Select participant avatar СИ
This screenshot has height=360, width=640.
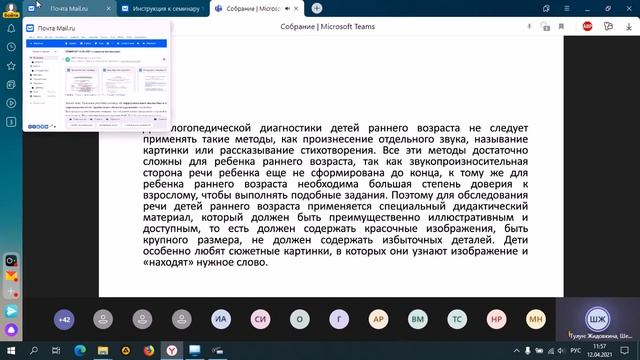click(260, 319)
